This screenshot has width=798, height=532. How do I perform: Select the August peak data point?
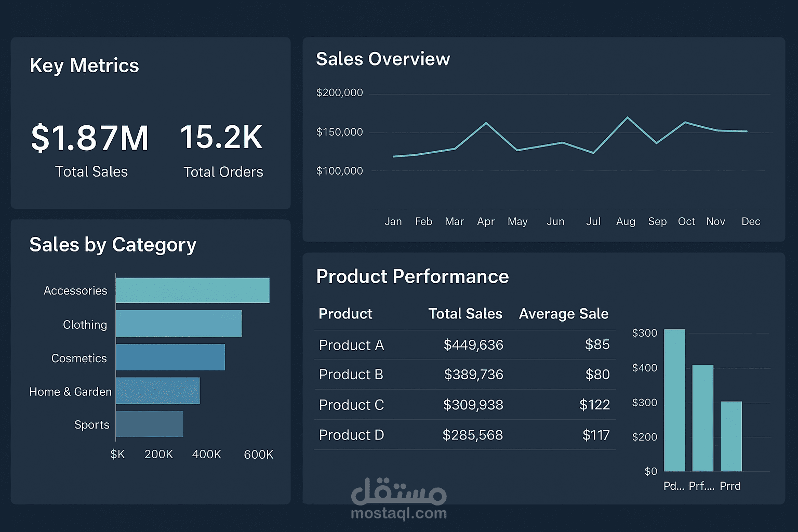(x=628, y=117)
